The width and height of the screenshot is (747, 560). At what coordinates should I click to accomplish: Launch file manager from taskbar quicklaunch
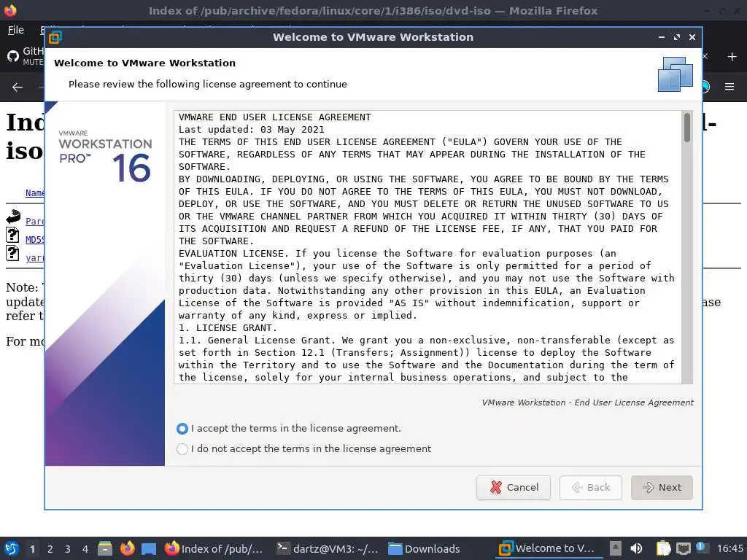click(x=105, y=548)
